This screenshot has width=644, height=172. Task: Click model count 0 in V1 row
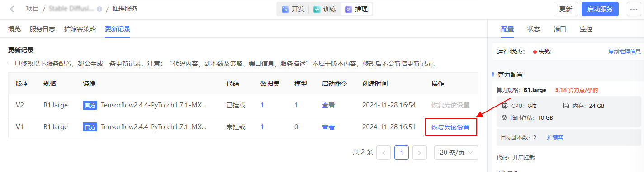point(296,127)
